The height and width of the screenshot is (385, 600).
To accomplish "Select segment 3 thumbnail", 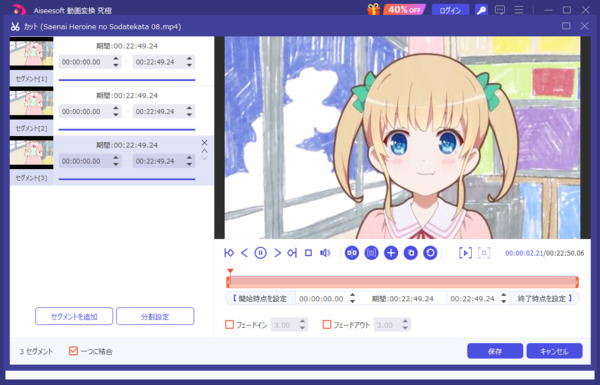I will pos(31,152).
